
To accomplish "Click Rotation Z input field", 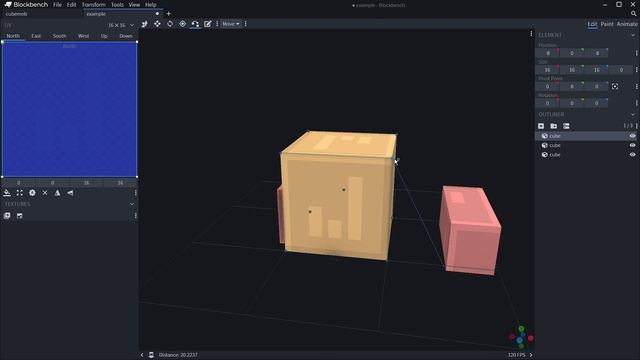I will (596, 103).
